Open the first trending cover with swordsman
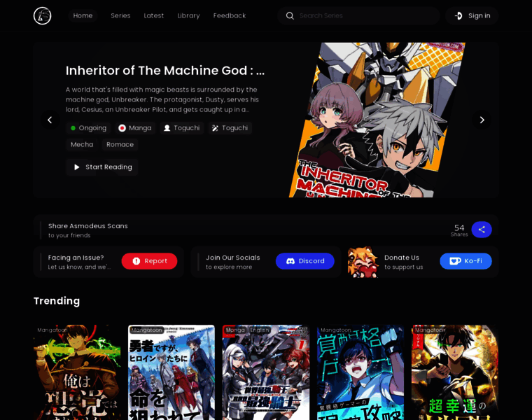This screenshot has width=532, height=420. tap(77, 372)
